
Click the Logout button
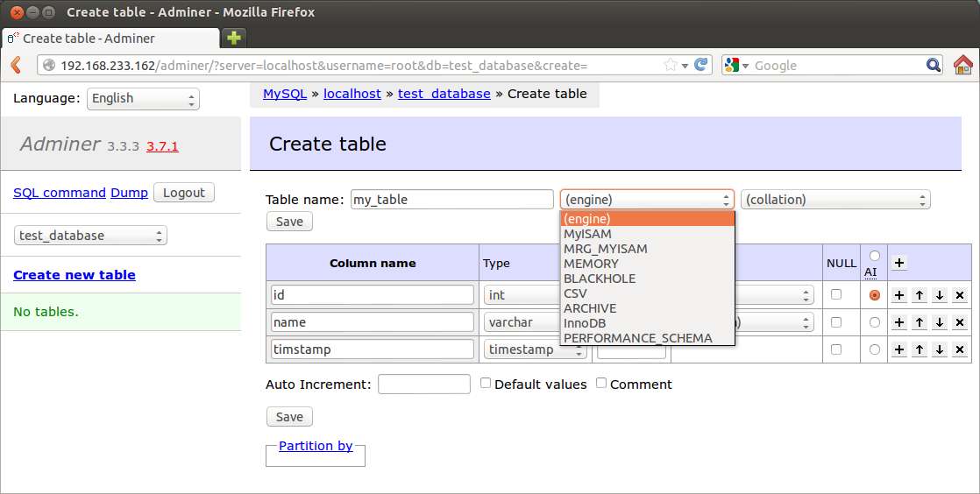tap(184, 193)
